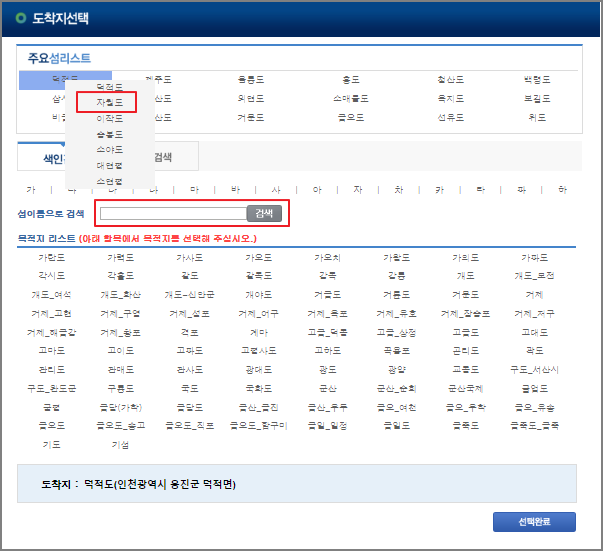603x551 pixels.
Task: Click 보길도 in main island list
Action: [x=537, y=98]
